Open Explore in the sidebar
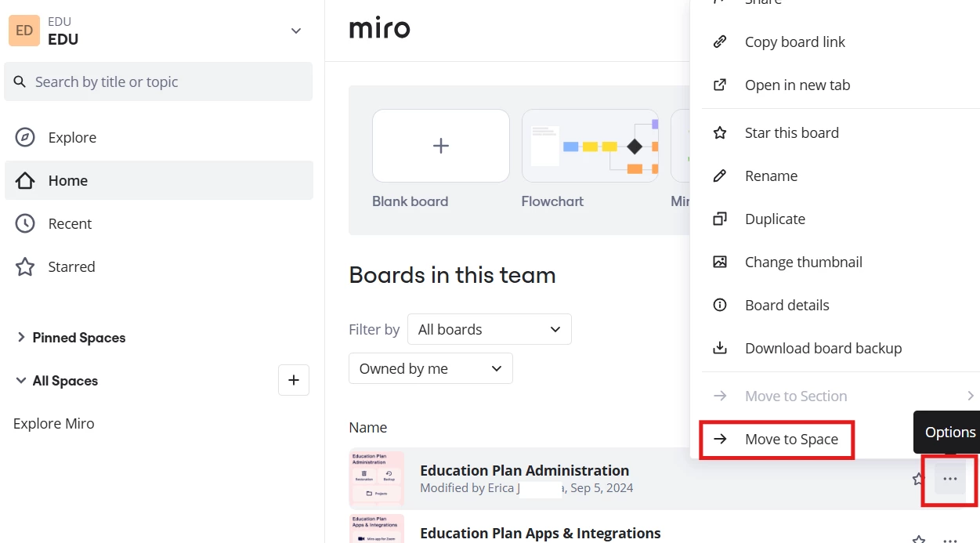 [159, 137]
